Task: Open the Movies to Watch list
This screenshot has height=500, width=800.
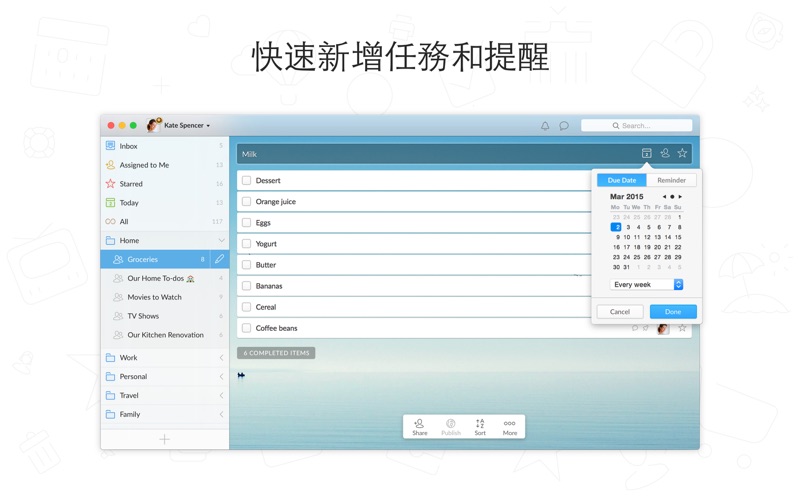Action: click(165, 297)
